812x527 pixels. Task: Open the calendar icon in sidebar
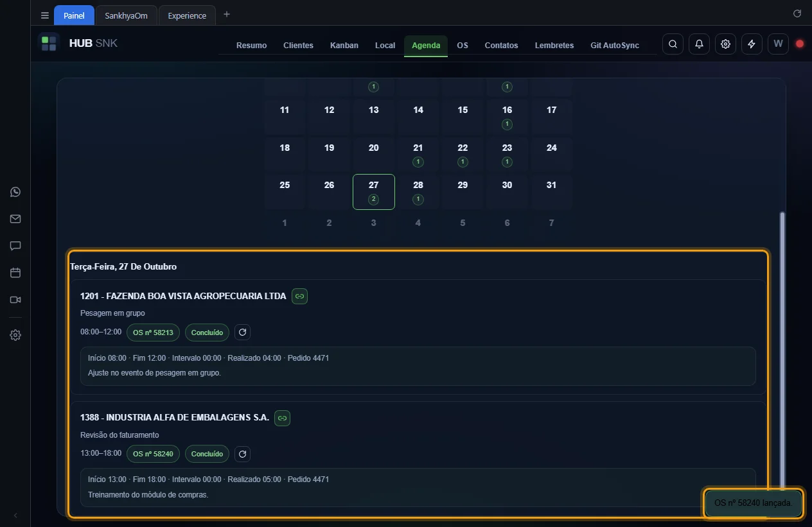coord(15,273)
